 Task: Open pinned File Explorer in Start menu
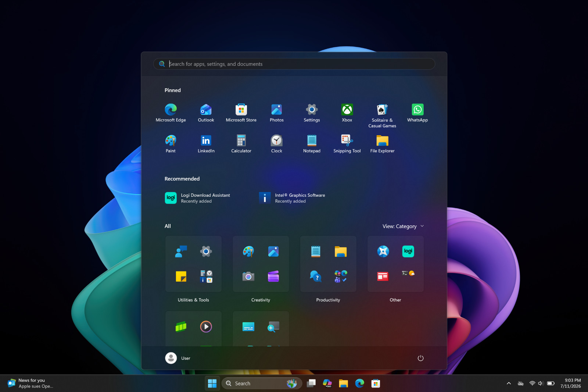[x=382, y=144]
